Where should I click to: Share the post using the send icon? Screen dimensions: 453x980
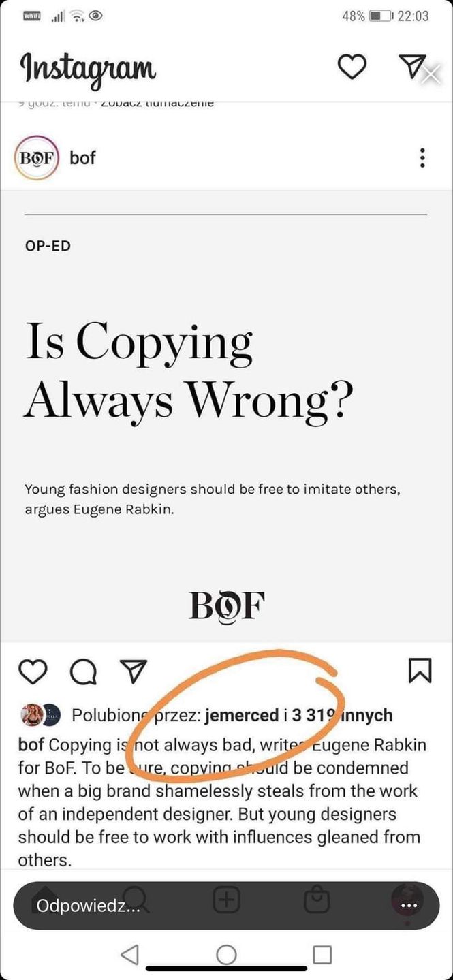[134, 671]
